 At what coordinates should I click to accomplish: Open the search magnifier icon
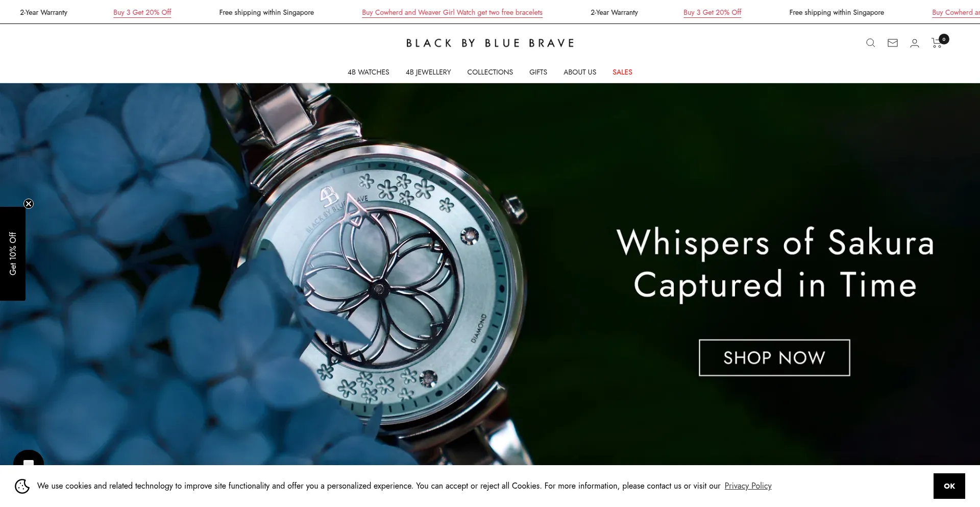coord(870,43)
